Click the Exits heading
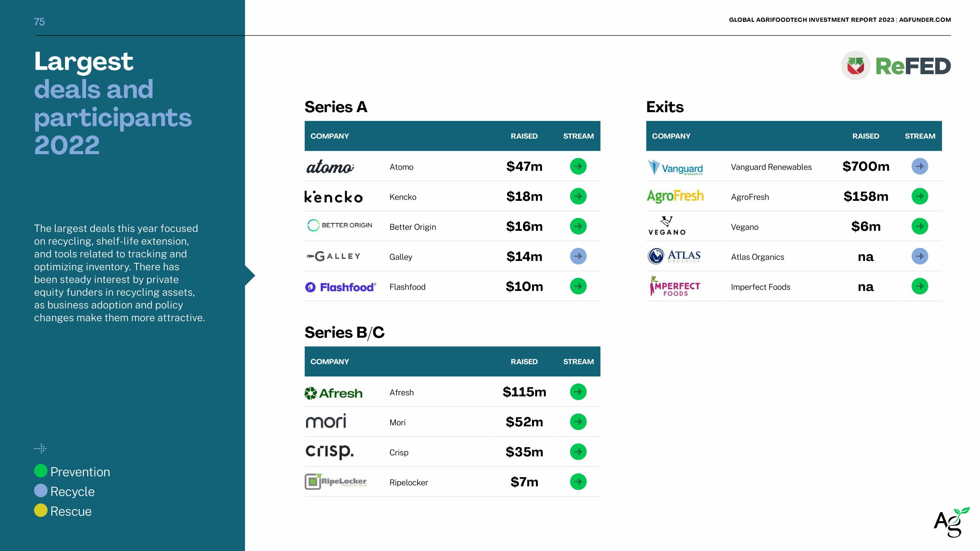This screenshot has height=551, width=980. pyautogui.click(x=665, y=107)
